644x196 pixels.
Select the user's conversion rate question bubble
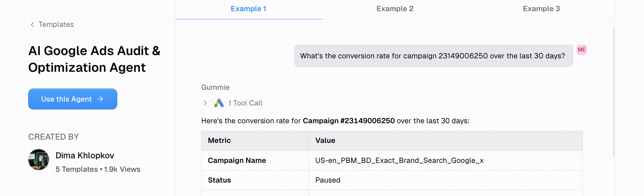click(x=432, y=56)
